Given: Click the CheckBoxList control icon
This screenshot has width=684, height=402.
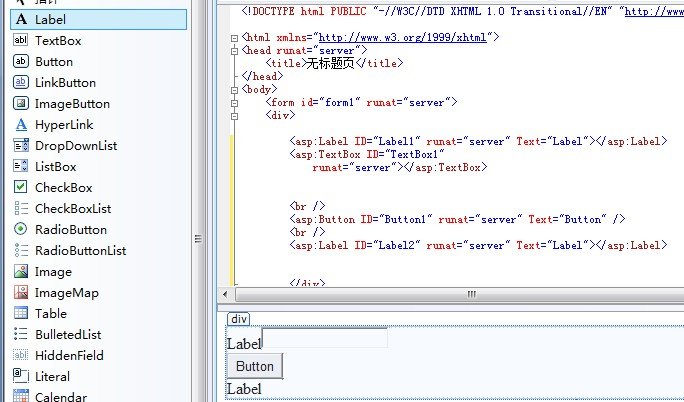Looking at the screenshot, I should tap(21, 208).
